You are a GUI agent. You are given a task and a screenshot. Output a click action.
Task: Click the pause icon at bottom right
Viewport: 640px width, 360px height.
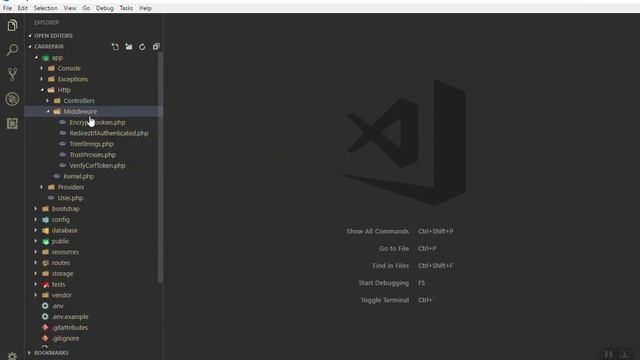tap(608, 354)
